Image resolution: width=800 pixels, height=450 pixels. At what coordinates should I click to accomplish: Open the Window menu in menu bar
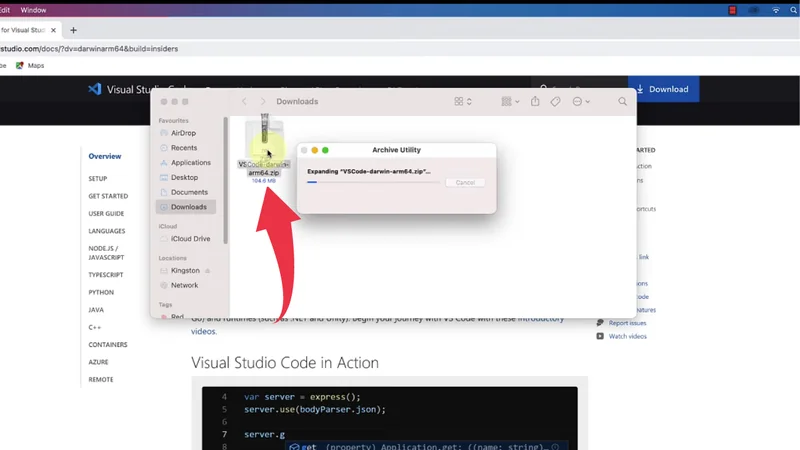[33, 10]
